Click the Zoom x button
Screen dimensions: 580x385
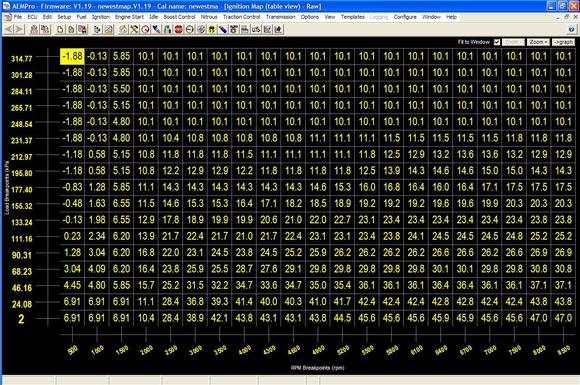pyautogui.click(x=538, y=42)
